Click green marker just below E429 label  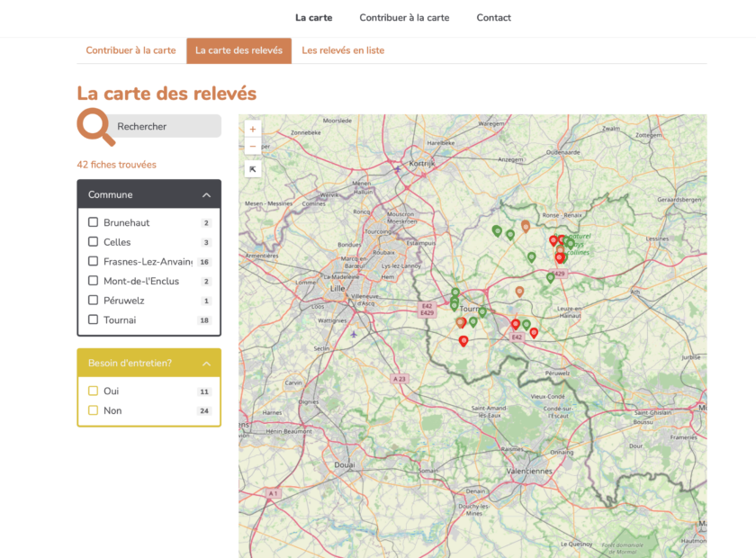pos(550,278)
